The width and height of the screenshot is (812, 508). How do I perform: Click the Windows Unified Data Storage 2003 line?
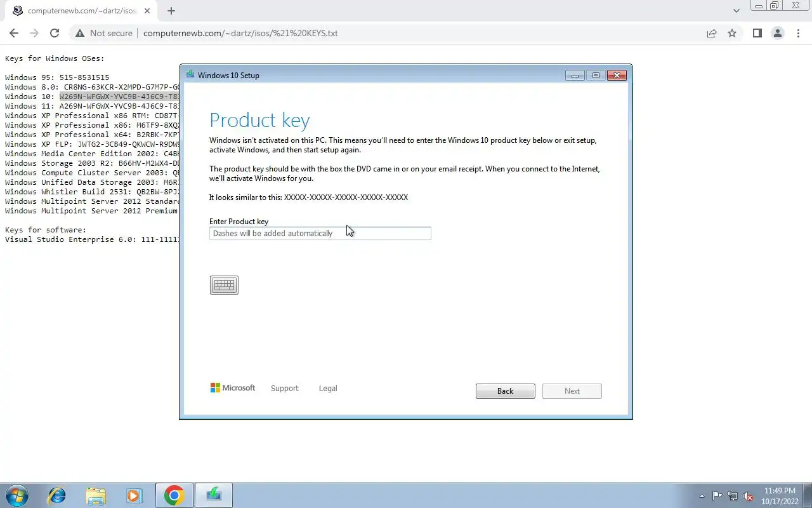(x=92, y=182)
